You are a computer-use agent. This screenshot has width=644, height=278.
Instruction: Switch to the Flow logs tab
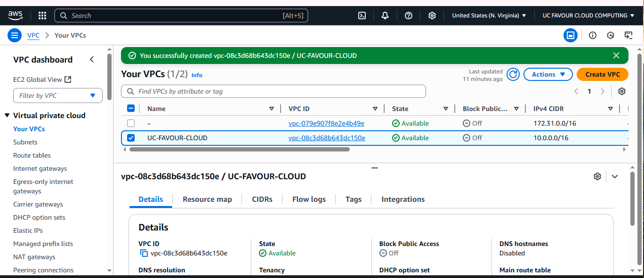pos(309,199)
